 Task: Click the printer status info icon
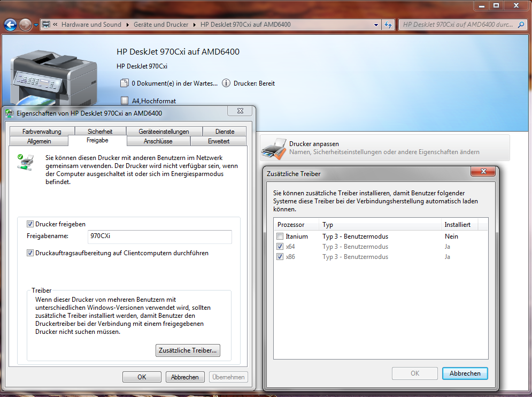pyautogui.click(x=226, y=83)
